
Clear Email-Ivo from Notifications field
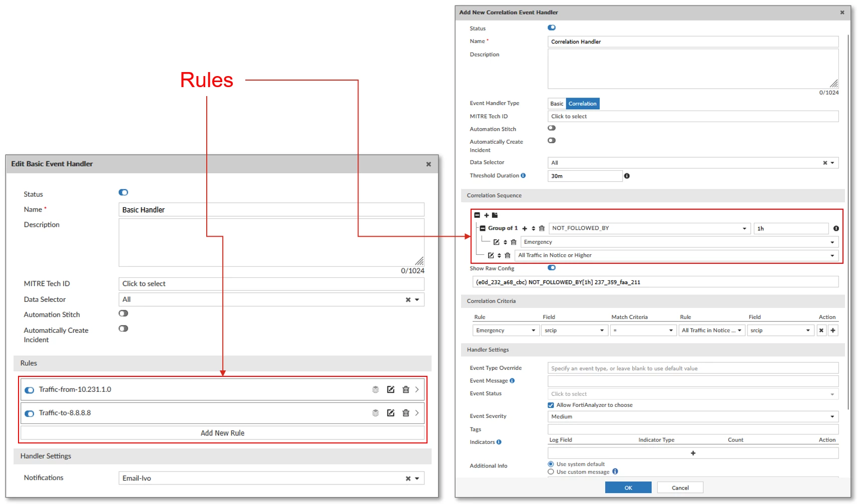[408, 478]
